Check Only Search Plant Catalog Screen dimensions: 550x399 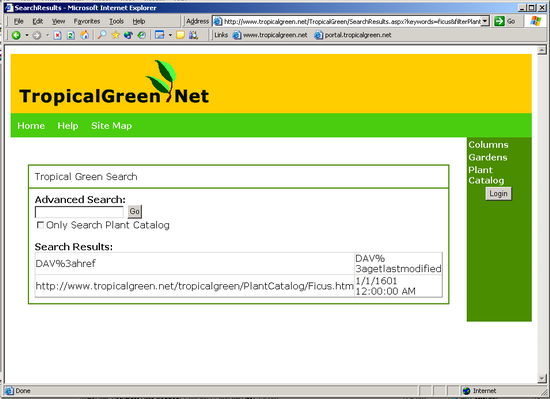pyautogui.click(x=40, y=225)
